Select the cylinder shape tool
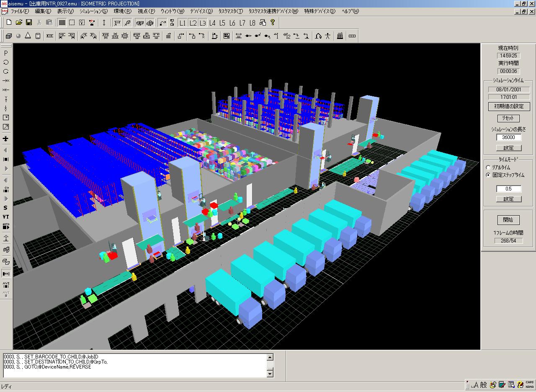 (x=38, y=36)
